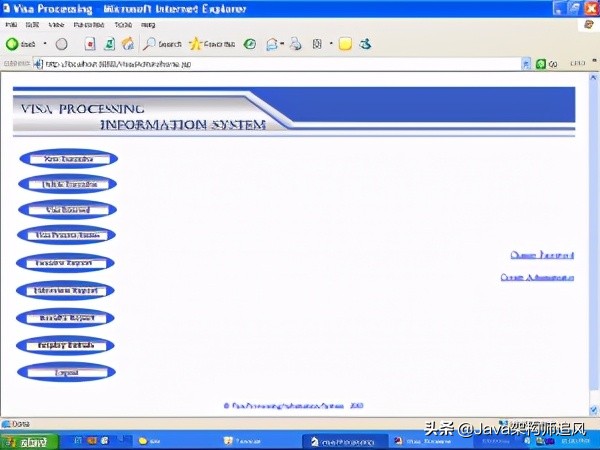The image size is (600, 450).
Task: Click the Visa Renewal oval button
Action: tap(67, 210)
